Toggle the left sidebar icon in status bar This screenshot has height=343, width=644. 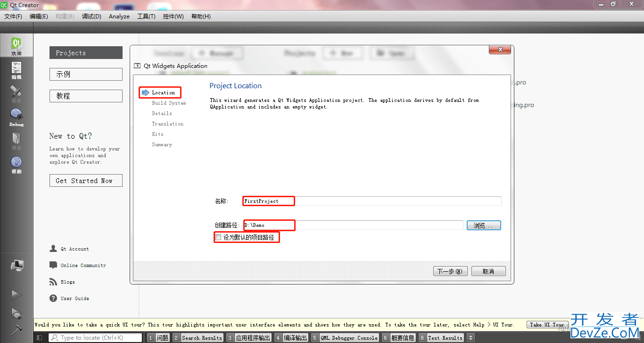coord(39,338)
